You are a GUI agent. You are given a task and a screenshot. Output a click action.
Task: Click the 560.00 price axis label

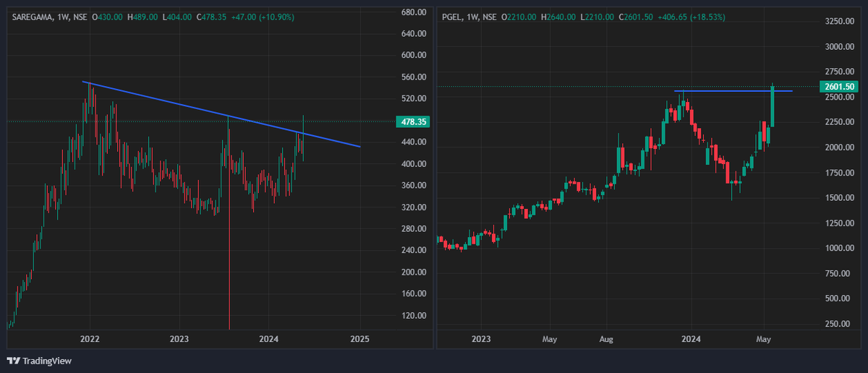coord(415,77)
